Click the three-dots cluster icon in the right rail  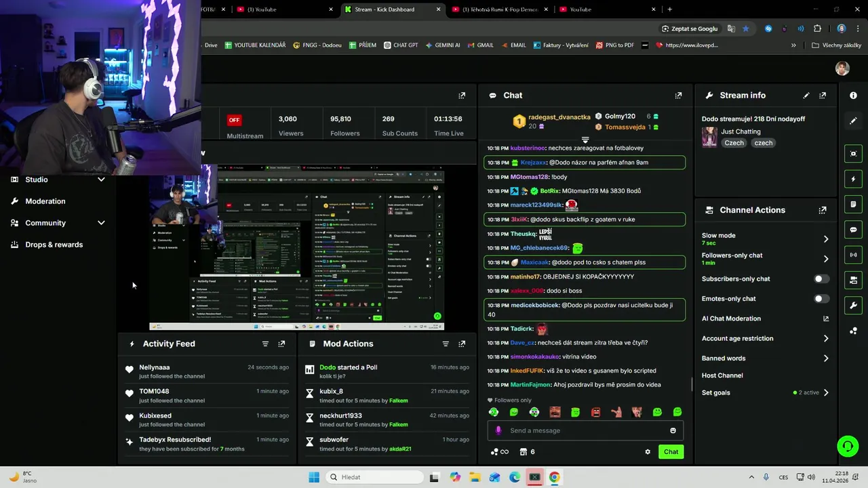click(x=853, y=331)
